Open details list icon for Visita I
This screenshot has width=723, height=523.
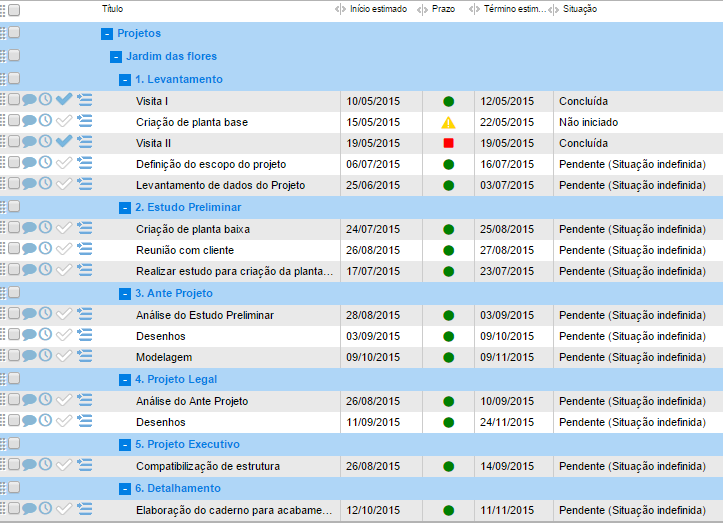click(84, 100)
